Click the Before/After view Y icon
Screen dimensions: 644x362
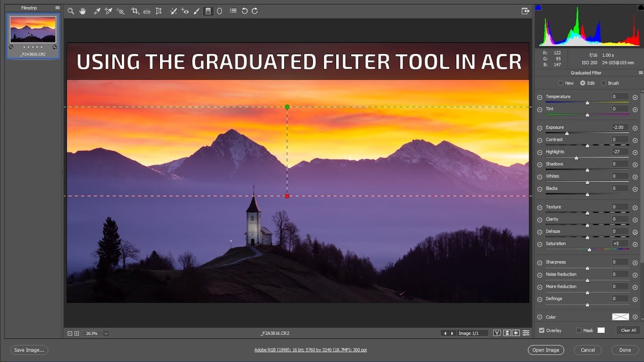(x=497, y=333)
